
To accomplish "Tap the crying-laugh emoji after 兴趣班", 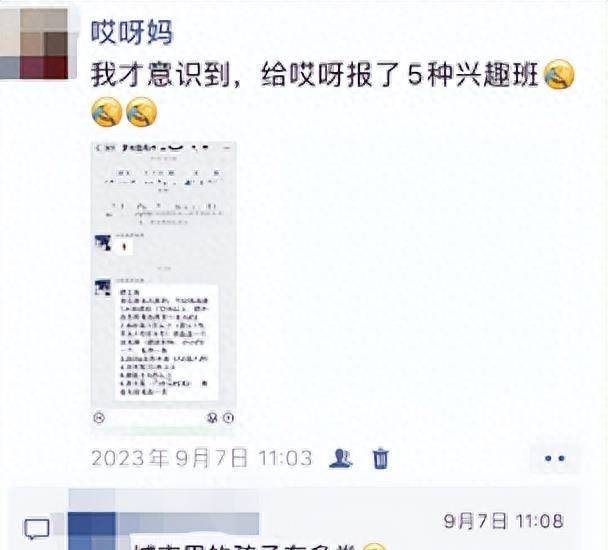I will tap(559, 74).
